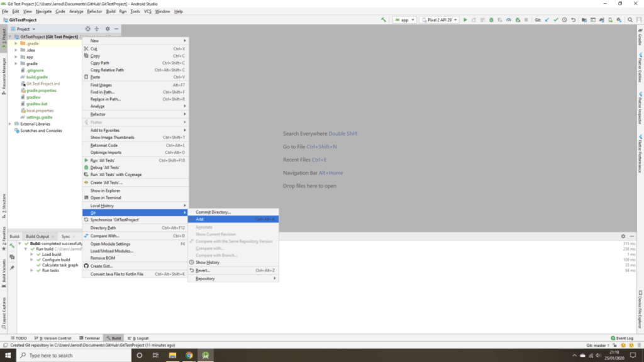Viewport: 644px width, 362px height.
Task: Open Git history clock icon in toolbar
Action: 565,20
